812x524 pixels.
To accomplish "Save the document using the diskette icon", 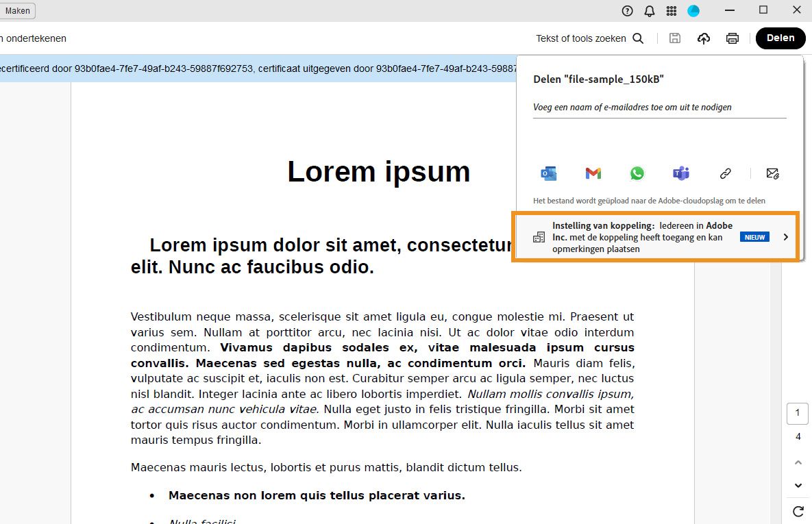I will [674, 38].
